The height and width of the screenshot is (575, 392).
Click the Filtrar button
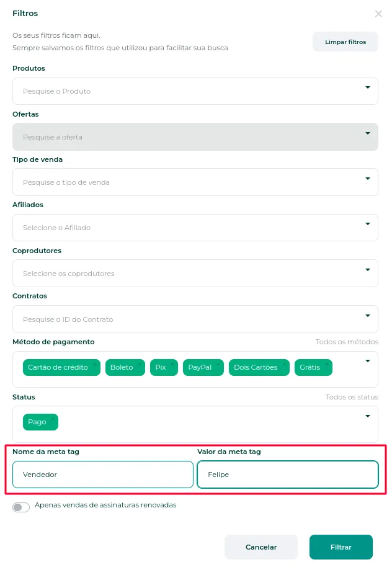click(341, 546)
